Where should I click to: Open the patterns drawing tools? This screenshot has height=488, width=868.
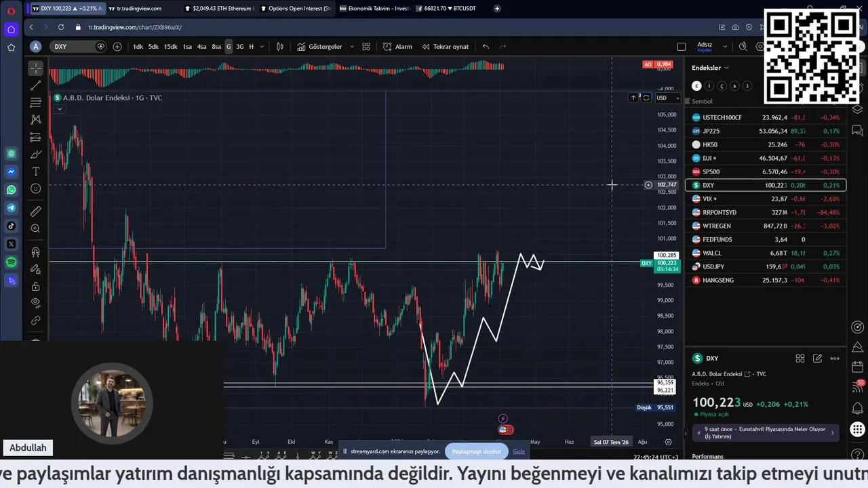(36, 120)
